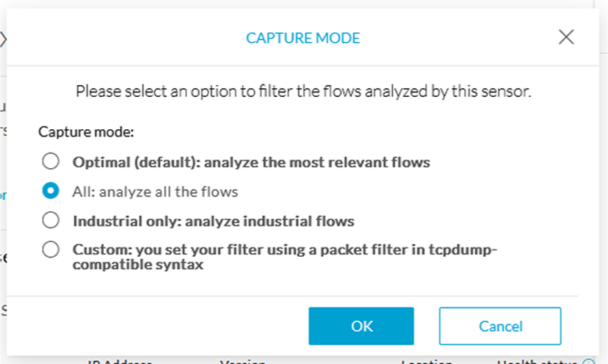The width and height of the screenshot is (608, 364).
Task: Select the Optimal (default) radio circle
Action: pos(51,161)
